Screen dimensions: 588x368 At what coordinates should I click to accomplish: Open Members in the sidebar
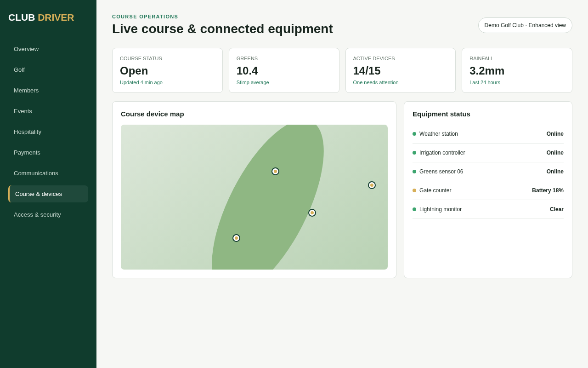(x=48, y=90)
